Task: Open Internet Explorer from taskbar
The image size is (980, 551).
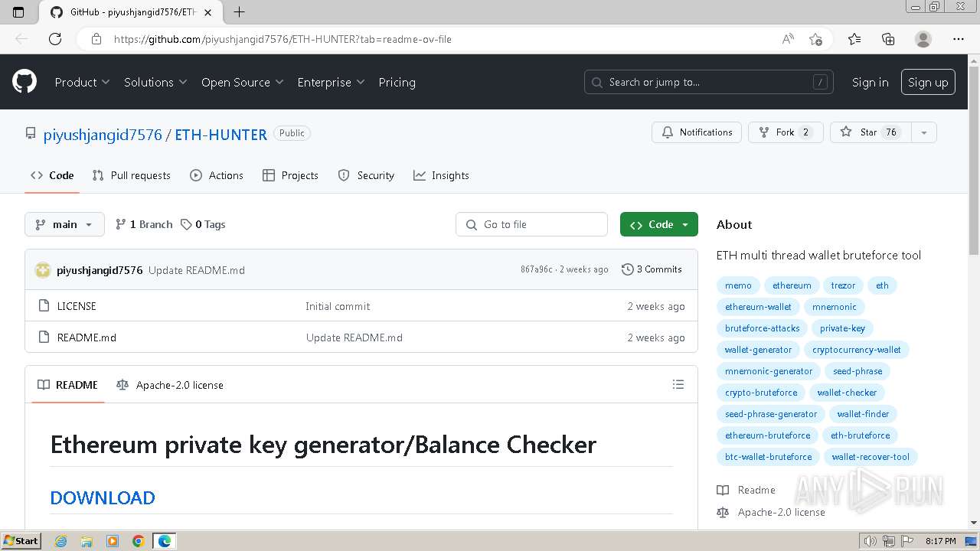Action: [x=60, y=541]
